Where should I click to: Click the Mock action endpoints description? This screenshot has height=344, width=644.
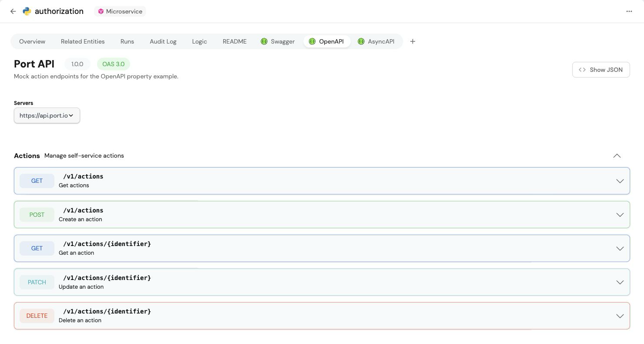click(96, 76)
